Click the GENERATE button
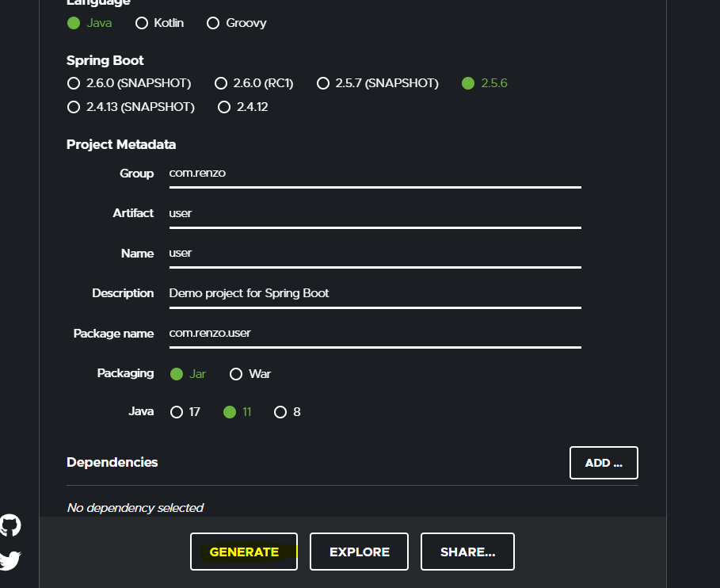720x588 pixels. click(x=244, y=552)
